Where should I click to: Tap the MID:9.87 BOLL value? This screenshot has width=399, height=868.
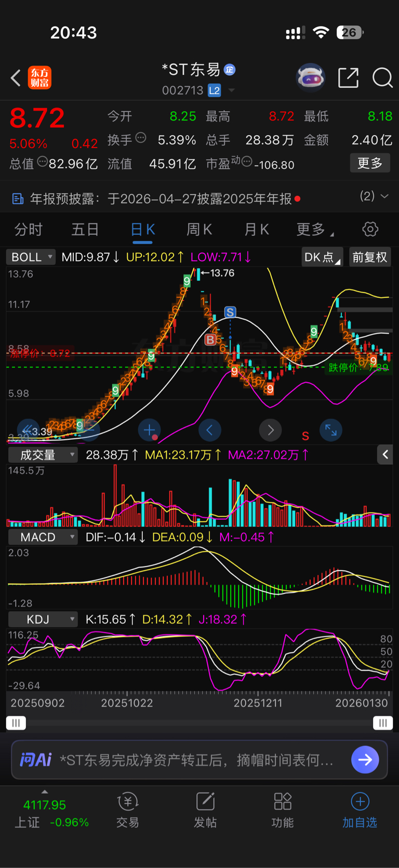click(90, 257)
